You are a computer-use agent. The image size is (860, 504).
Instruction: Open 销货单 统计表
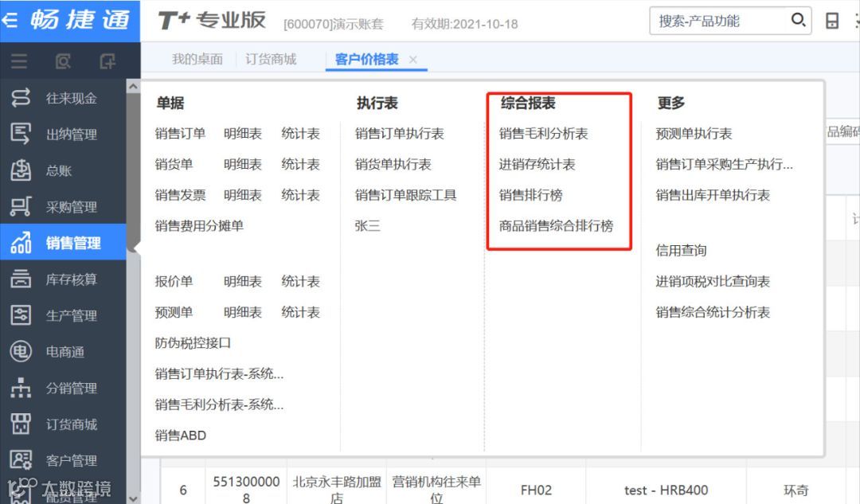click(300, 165)
